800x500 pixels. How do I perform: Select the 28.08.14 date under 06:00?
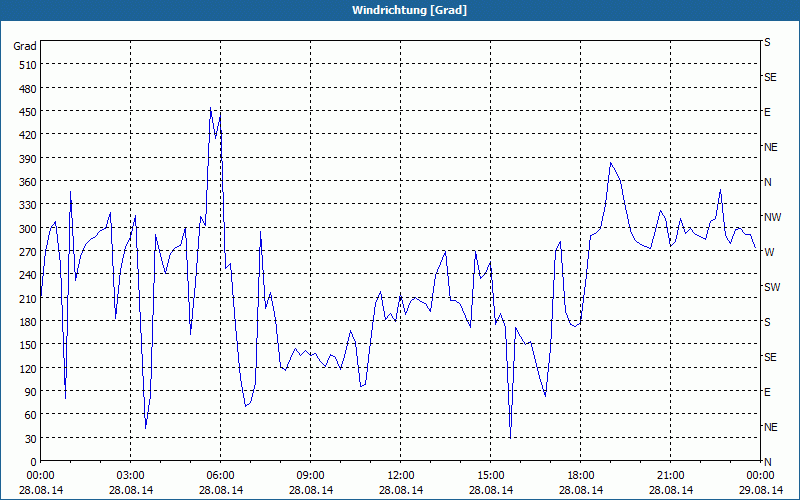(220, 491)
